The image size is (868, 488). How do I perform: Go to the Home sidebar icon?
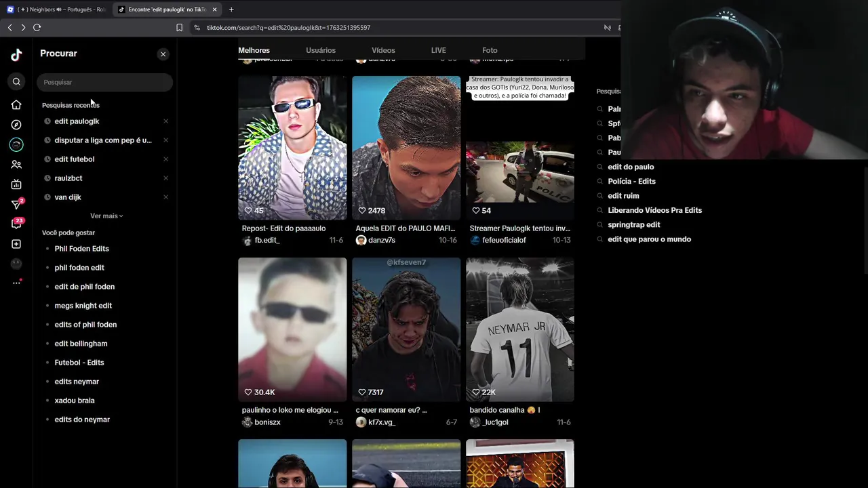(16, 105)
